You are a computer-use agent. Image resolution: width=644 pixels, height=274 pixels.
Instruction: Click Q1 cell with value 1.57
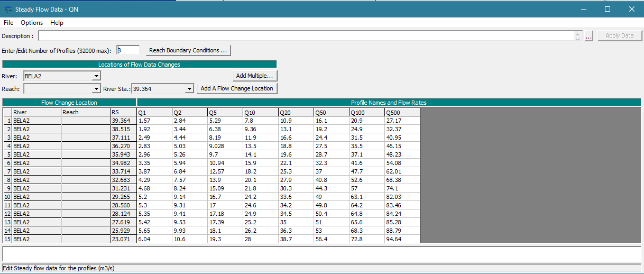tap(154, 121)
